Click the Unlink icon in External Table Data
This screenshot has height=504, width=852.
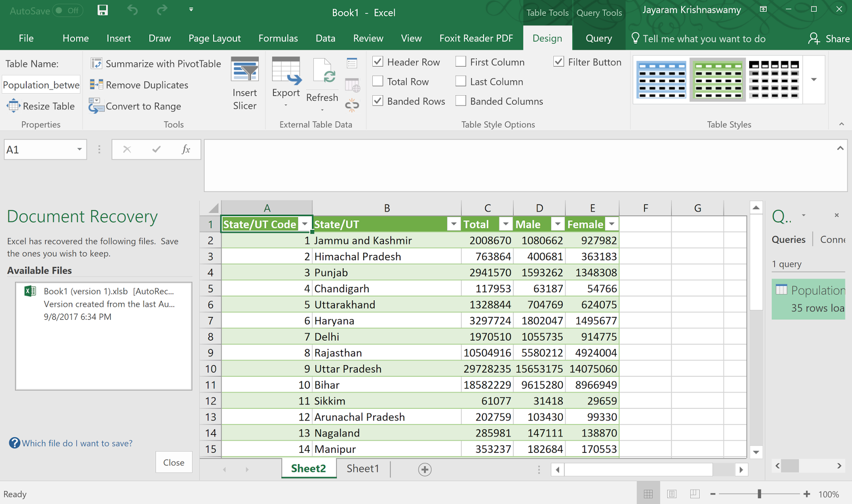tap(351, 105)
